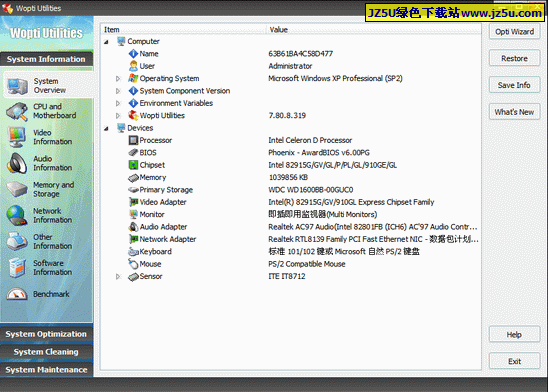Click the Keyboard row icon
This screenshot has height=392, width=548.
tap(133, 252)
